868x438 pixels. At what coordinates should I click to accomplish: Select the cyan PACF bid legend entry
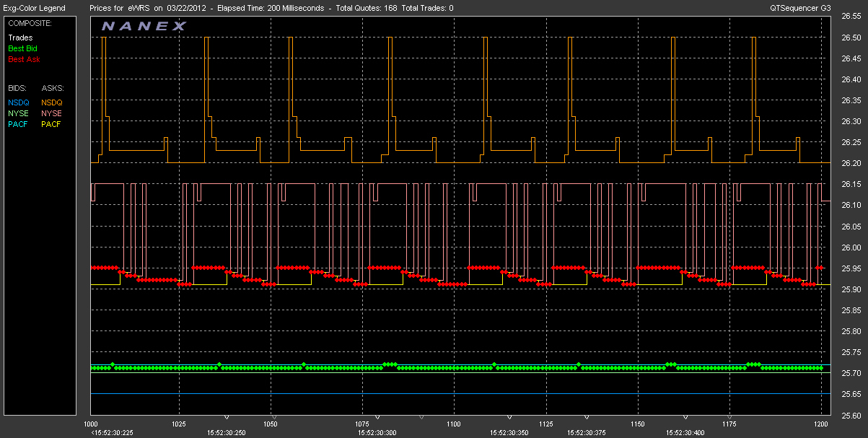pos(19,124)
